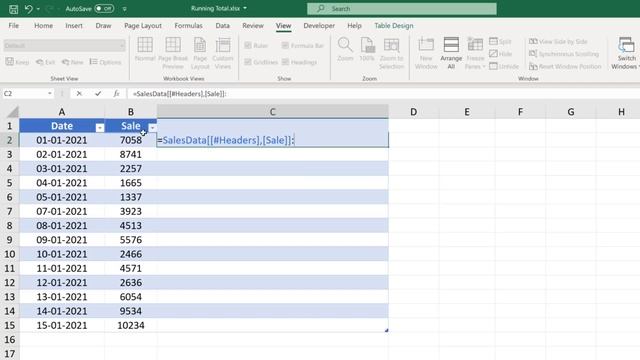Screen dimensions: 640x360
Task: Click the sheet view Options button
Action: pos(105,62)
